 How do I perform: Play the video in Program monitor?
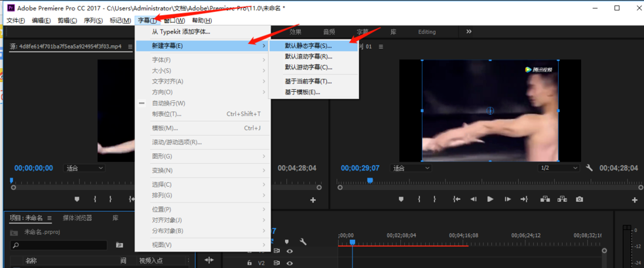click(x=490, y=199)
